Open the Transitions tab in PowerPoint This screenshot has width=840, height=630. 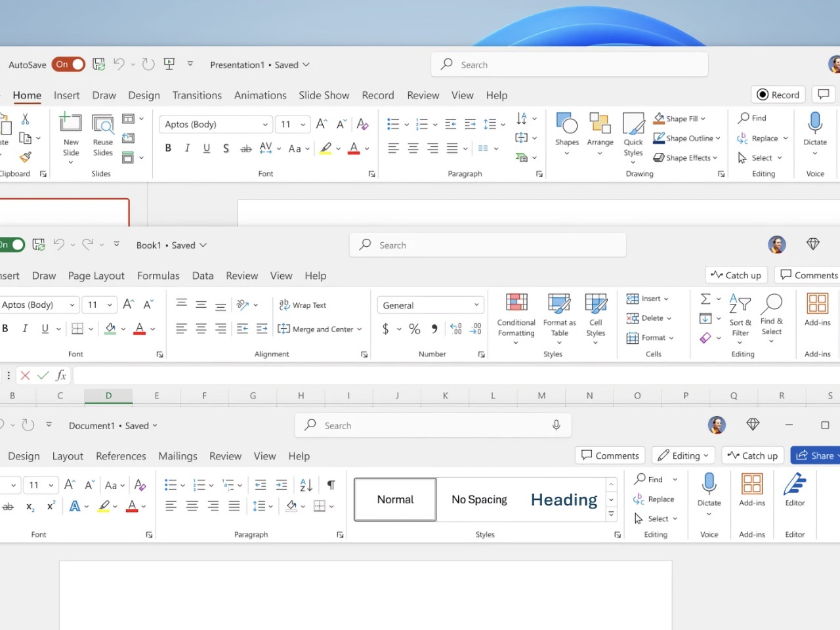point(197,95)
